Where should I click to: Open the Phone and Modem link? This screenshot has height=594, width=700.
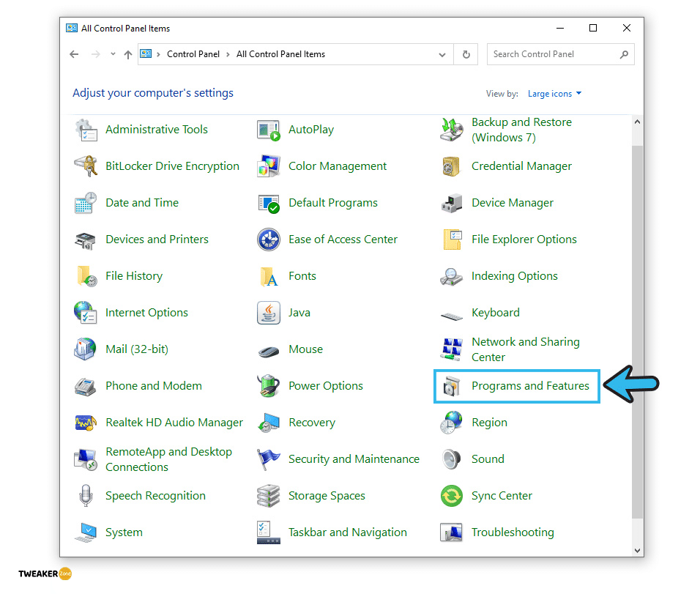click(154, 386)
